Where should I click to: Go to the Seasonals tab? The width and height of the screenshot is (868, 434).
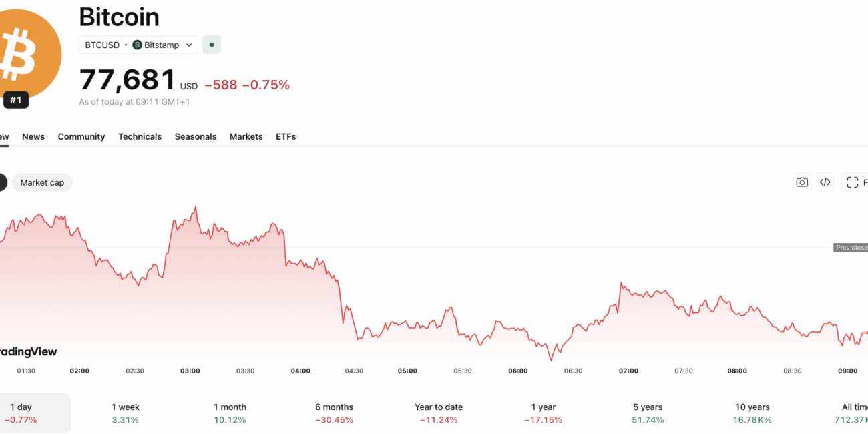196,136
